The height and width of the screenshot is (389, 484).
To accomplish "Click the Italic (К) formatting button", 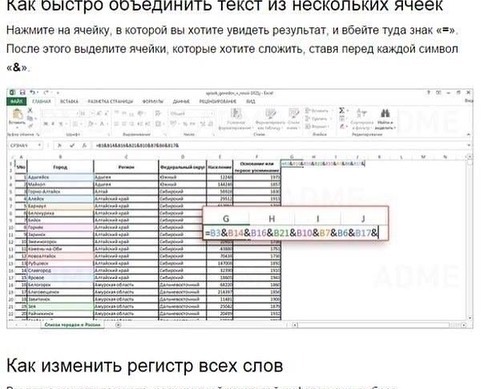I will [x=53, y=124].
